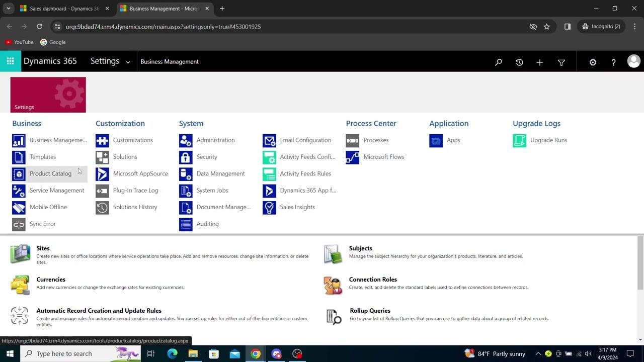Open Chrome tab search dropdown arrow
Image resolution: width=644 pixels, height=362 pixels.
tap(9, 9)
